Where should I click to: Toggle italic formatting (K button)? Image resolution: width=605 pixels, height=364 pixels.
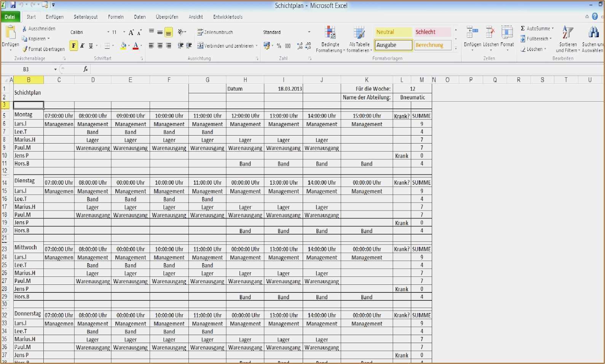click(82, 46)
